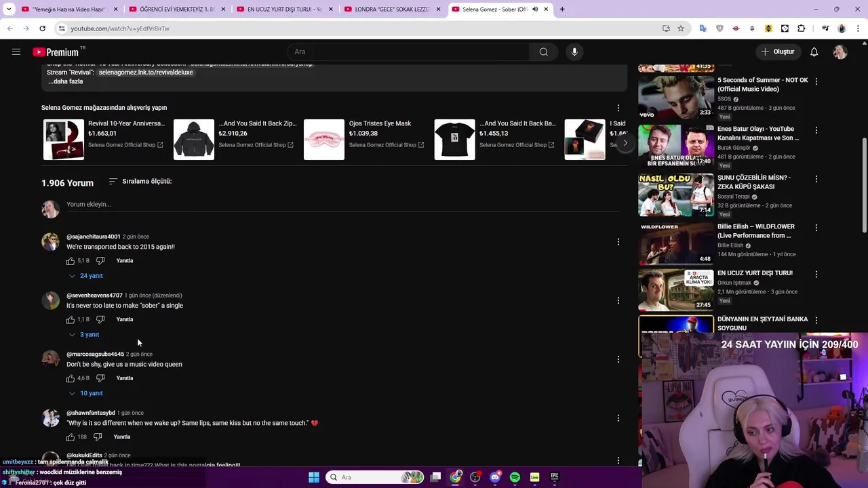Like the comment by @marcosagsubs4645
868x488 pixels.
[71, 378]
